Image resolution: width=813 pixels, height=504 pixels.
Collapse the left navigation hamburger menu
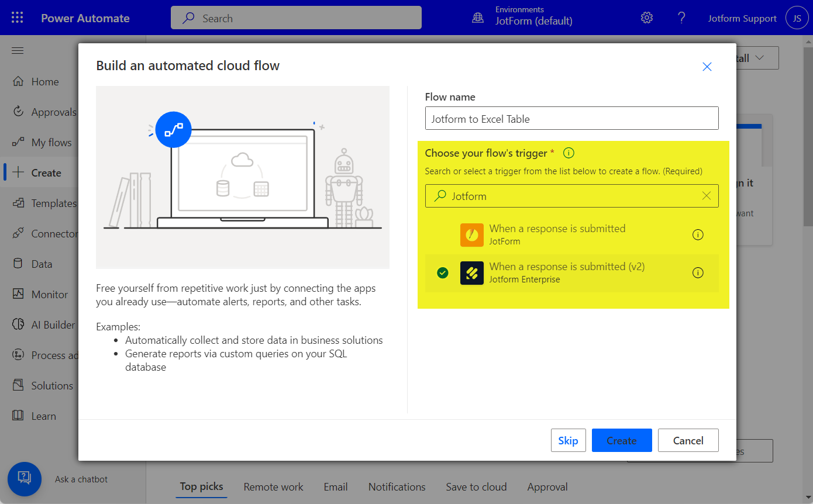(18, 51)
